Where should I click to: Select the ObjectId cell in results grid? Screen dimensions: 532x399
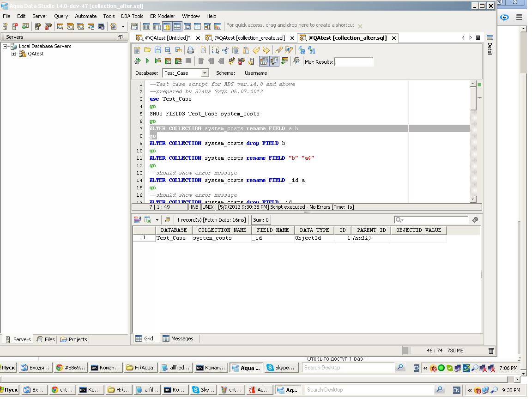coord(314,238)
